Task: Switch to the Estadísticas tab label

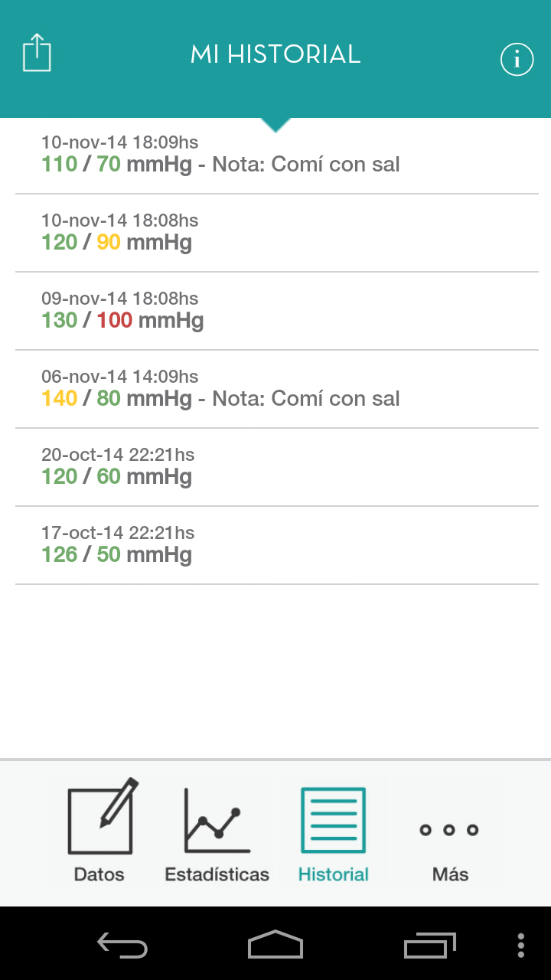Action: pos(217,874)
